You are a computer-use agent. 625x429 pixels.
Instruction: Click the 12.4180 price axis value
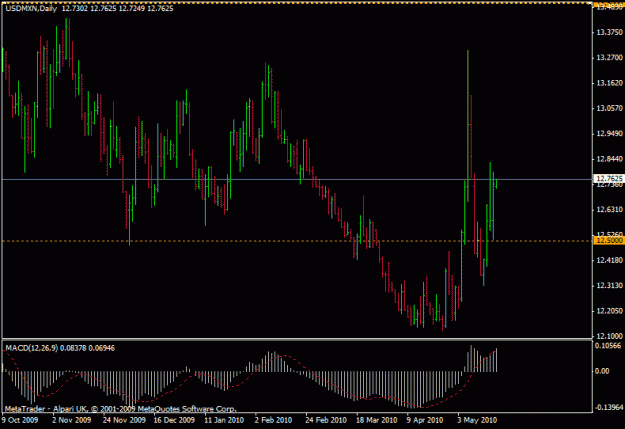(x=609, y=260)
